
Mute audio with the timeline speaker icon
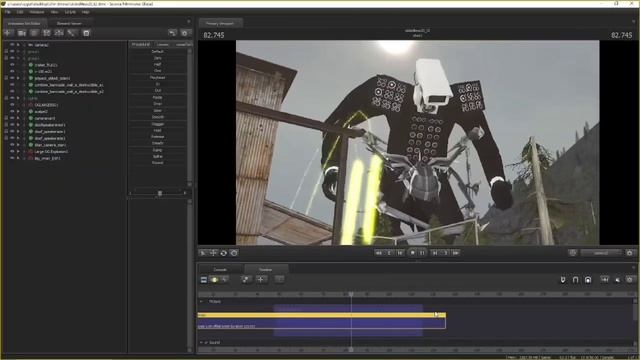[618, 280]
